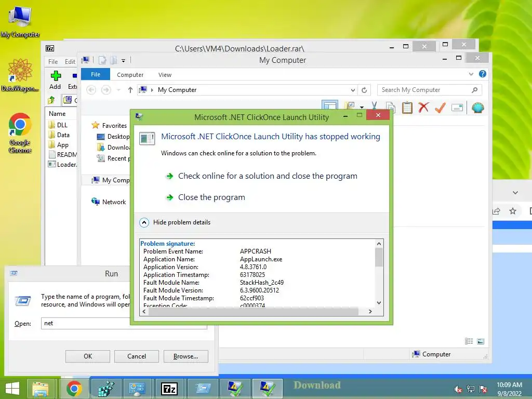Click the teal shell icon in My Computer toolbar
This screenshot has height=399, width=532.
478,108
